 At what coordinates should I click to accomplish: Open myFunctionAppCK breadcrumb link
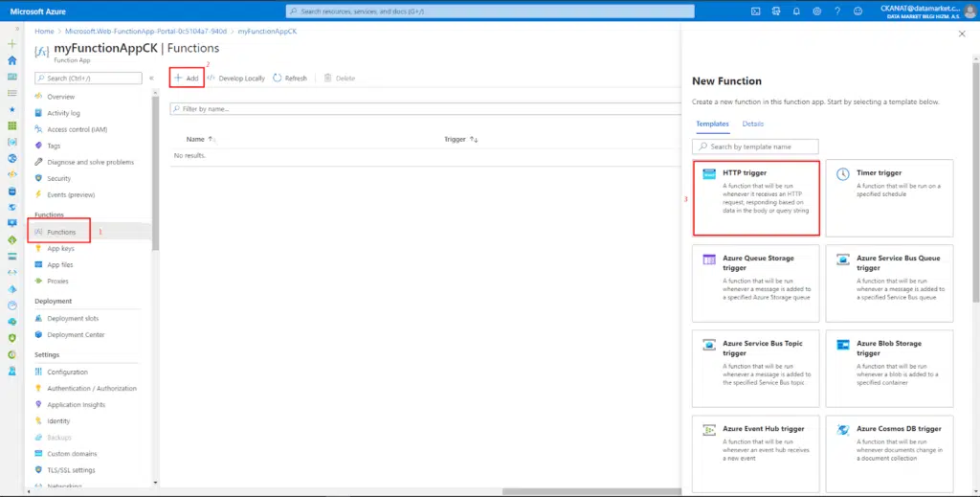tap(267, 32)
